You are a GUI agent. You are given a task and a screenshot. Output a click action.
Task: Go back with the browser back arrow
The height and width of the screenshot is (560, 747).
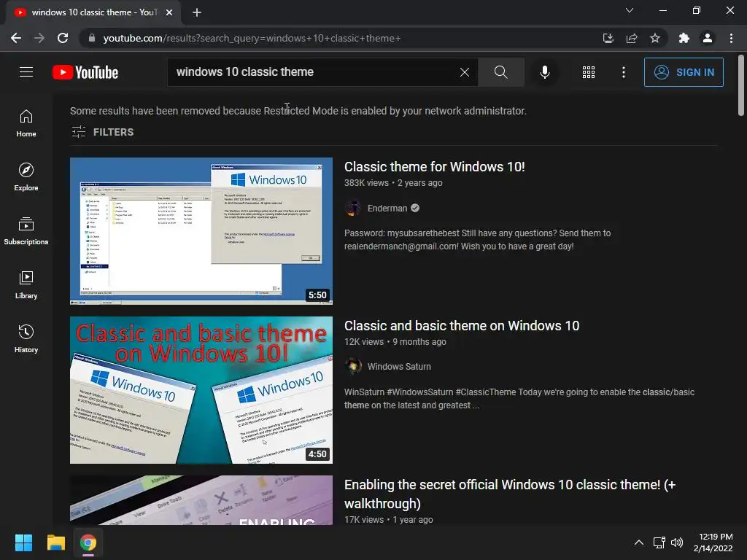16,38
